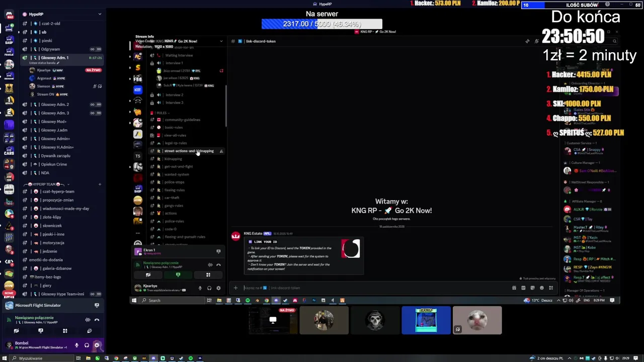Select the Głosowy Adm. 1 voice channel
The image size is (644, 362).
pos(61,58)
